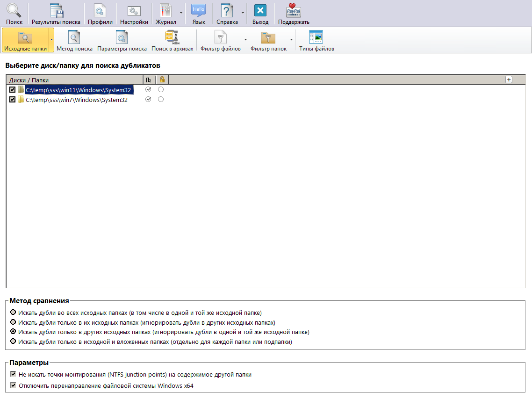Open Типы файлов section

(316, 40)
